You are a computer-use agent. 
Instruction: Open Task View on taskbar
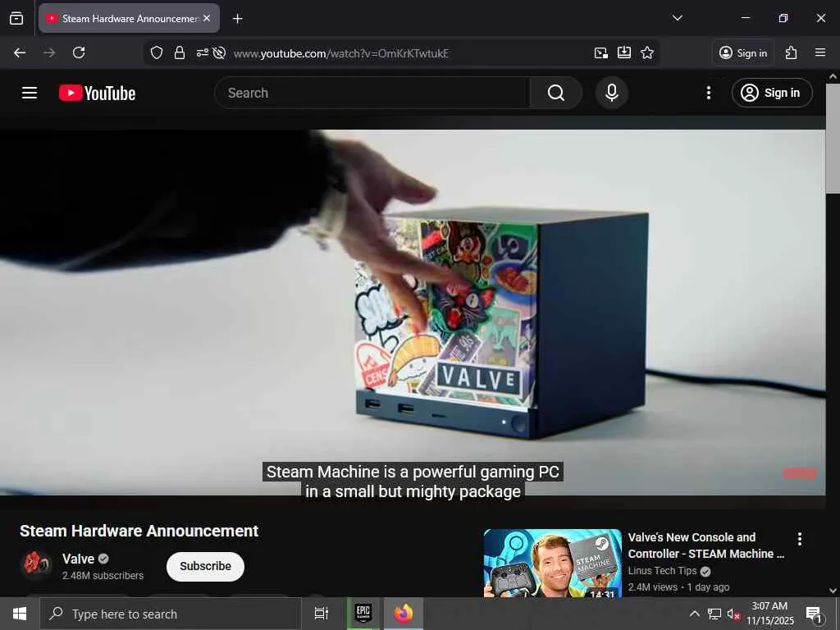pos(321,614)
